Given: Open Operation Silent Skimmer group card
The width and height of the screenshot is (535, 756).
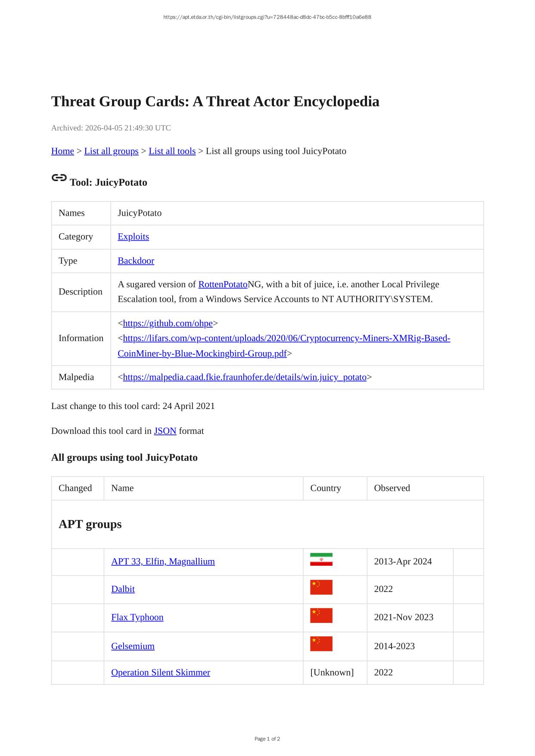Looking at the screenshot, I should click(160, 672).
